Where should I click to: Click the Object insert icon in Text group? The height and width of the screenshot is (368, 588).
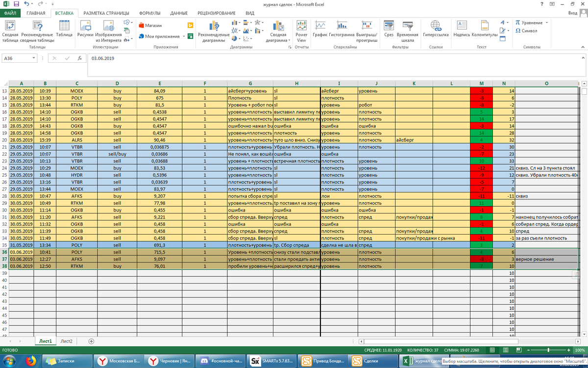point(503,38)
